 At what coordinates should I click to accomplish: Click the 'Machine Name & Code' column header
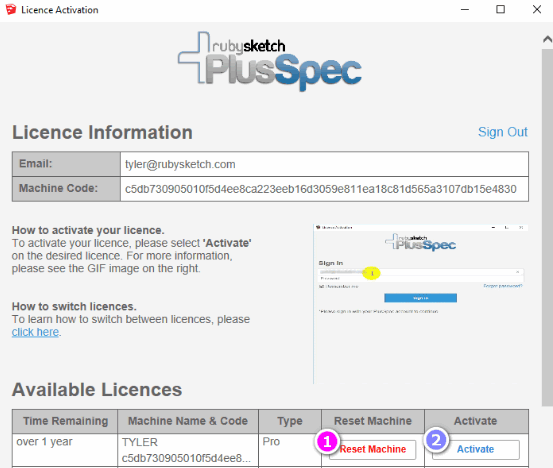pos(188,421)
